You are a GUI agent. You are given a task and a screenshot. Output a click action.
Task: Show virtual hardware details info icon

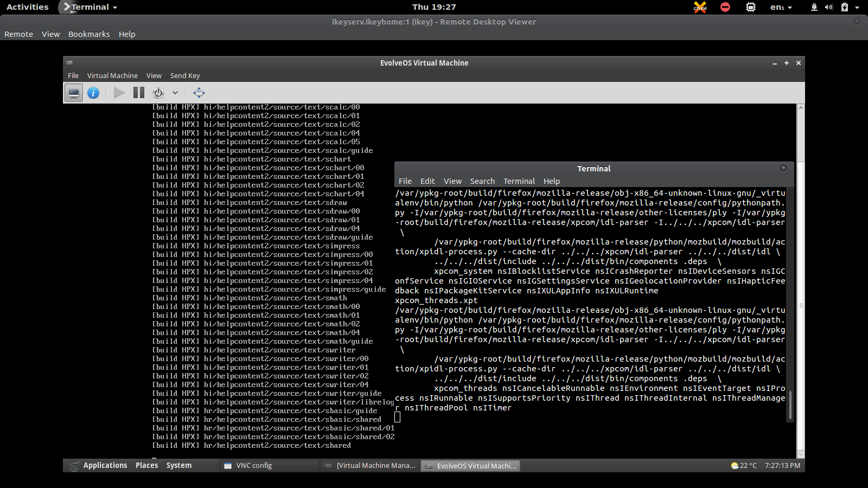tap(93, 93)
